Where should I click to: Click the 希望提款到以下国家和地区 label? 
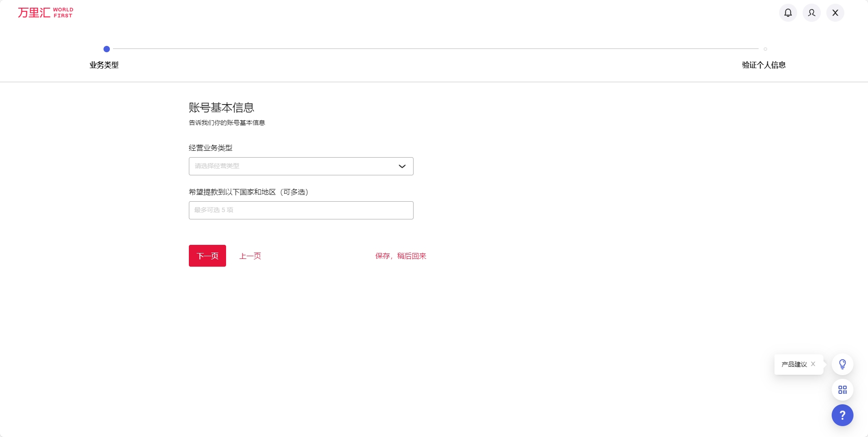coord(249,192)
